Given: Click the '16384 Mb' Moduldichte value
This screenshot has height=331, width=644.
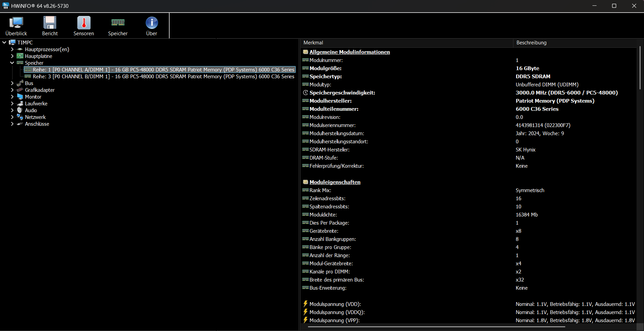Looking at the screenshot, I should [527, 214].
